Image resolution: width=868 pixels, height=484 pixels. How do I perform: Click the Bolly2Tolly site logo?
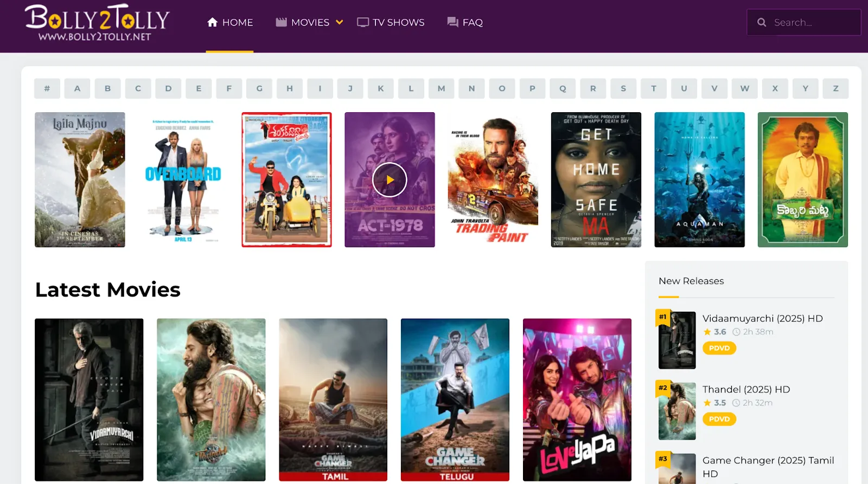tap(97, 23)
